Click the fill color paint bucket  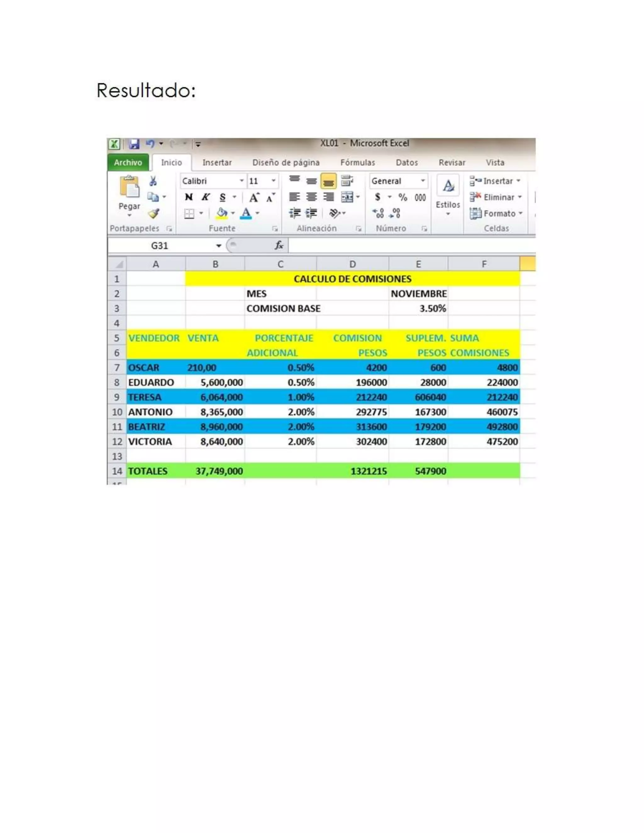[x=222, y=213]
